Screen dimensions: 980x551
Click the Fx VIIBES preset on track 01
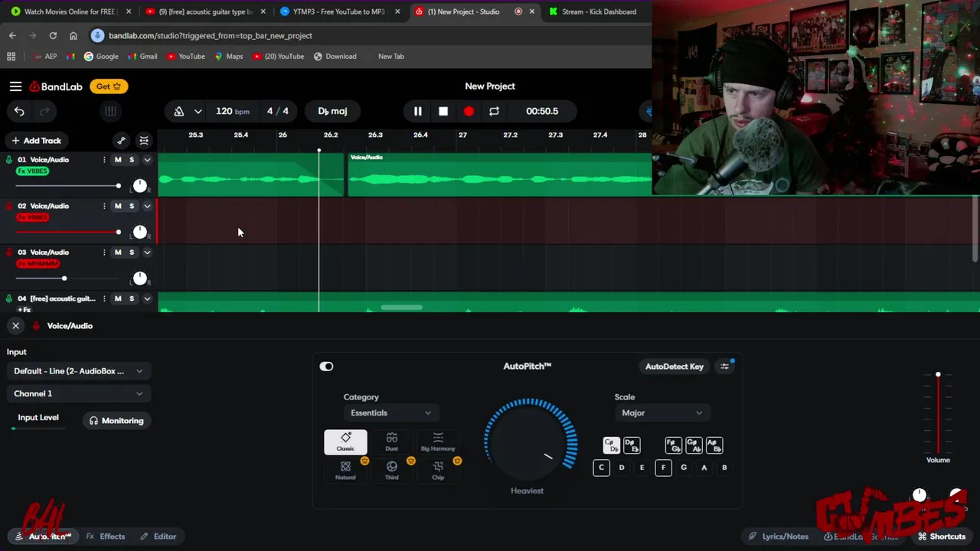pos(33,171)
